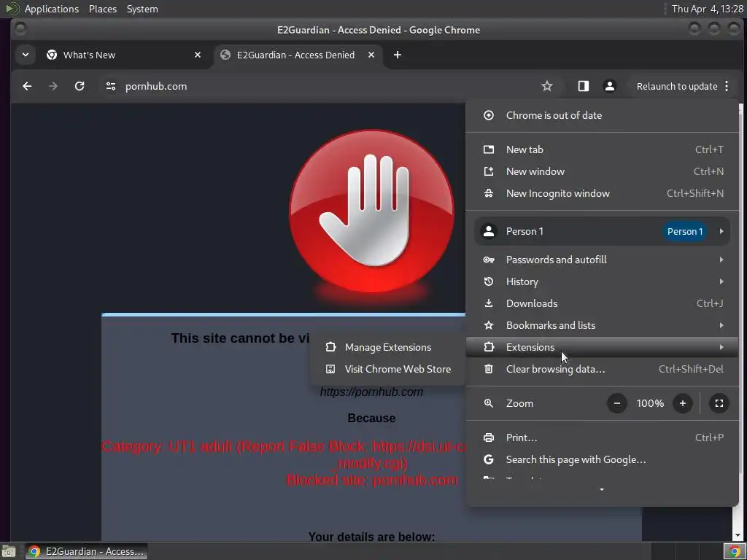Click the Google G icon in menu

(x=489, y=459)
